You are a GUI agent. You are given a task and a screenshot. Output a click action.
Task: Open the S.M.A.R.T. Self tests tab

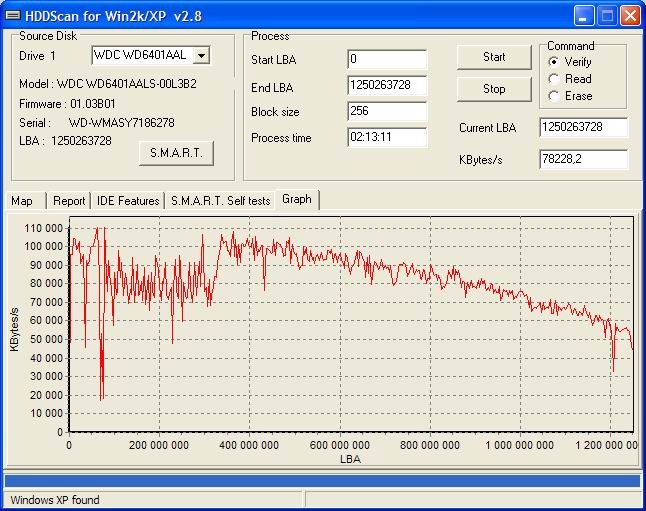pyautogui.click(x=220, y=201)
